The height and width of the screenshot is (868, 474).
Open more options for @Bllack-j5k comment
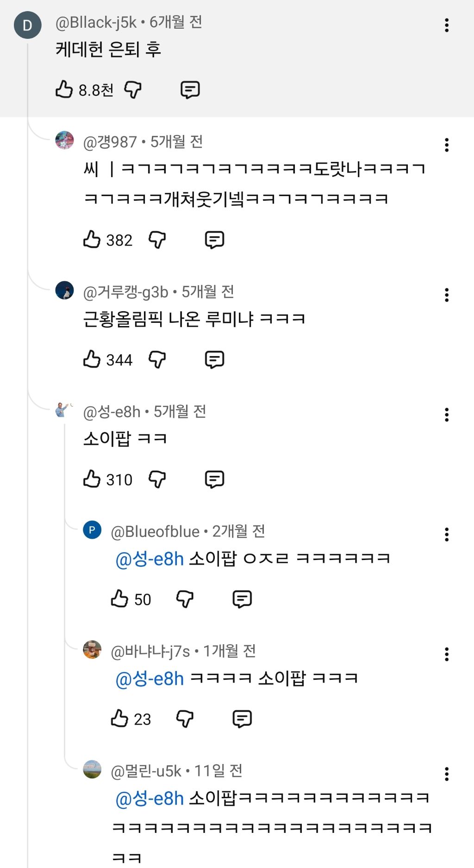[447, 25]
